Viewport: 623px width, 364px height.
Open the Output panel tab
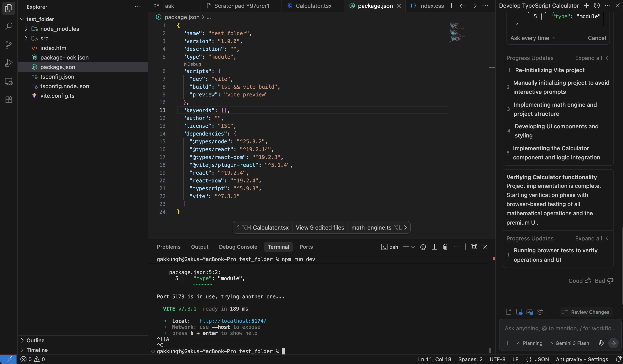pyautogui.click(x=200, y=247)
